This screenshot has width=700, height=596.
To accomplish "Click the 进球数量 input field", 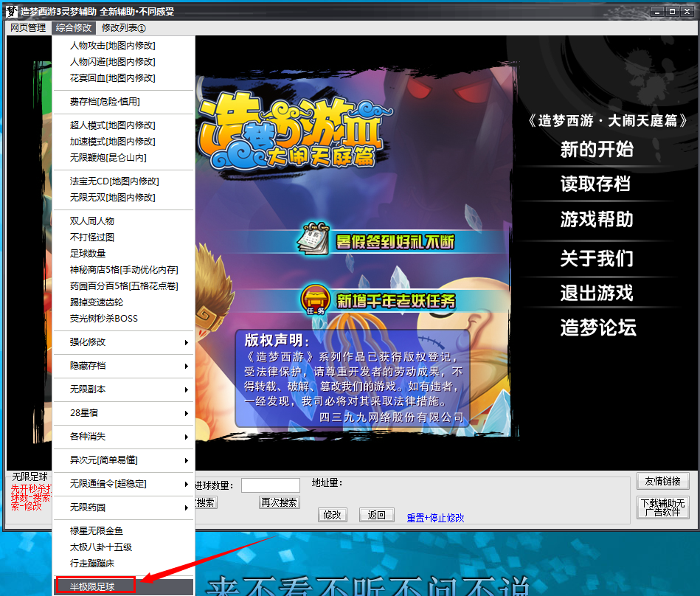I will coord(271,485).
